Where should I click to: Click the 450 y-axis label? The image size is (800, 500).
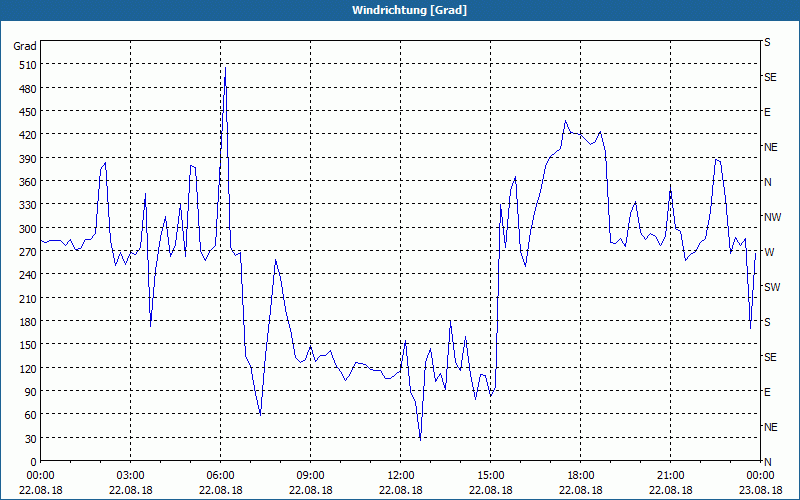pos(28,112)
